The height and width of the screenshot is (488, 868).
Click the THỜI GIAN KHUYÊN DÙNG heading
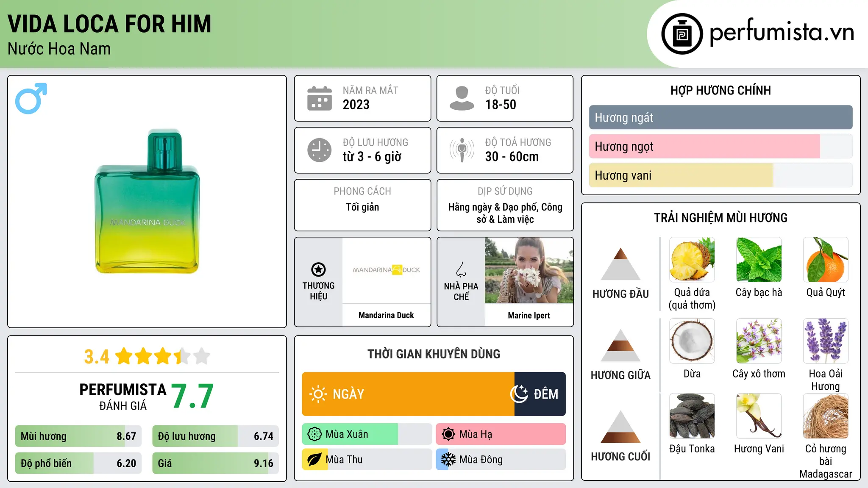coord(434,354)
